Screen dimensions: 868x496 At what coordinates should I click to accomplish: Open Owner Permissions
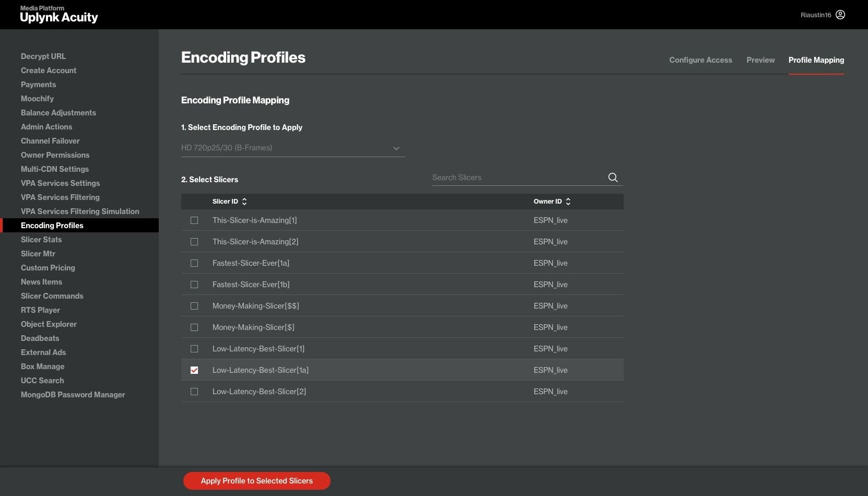[x=55, y=155]
